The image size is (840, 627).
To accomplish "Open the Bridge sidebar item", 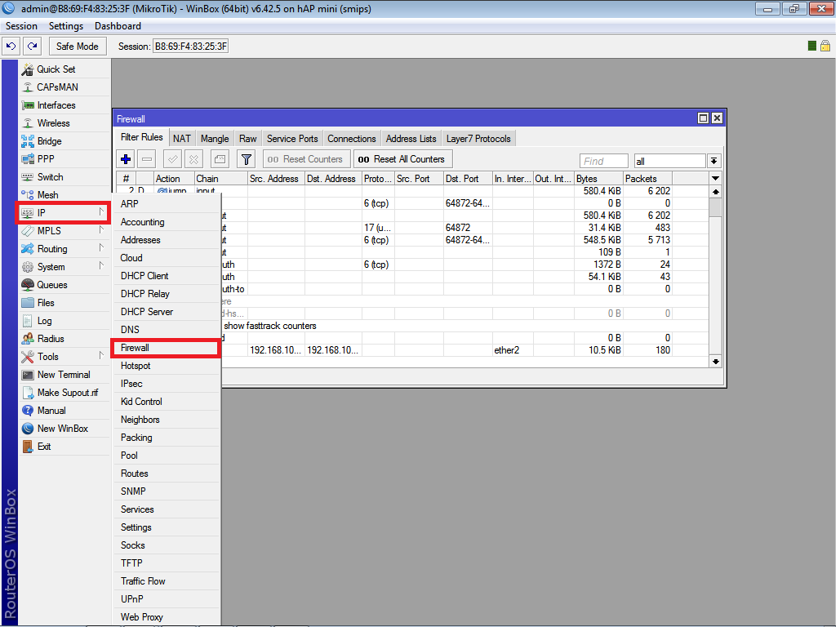I will (64, 141).
